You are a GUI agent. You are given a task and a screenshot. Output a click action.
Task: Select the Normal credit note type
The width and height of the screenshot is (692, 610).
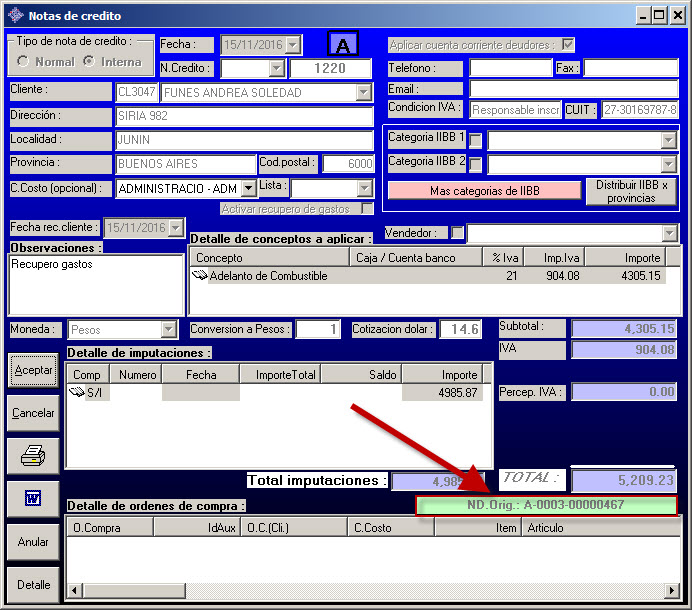24,62
